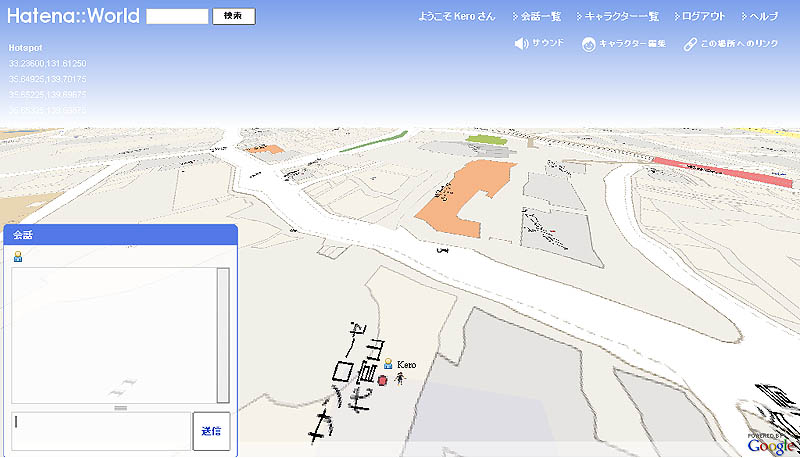Click the 検索 search button
The image size is (800, 458).
[234, 16]
